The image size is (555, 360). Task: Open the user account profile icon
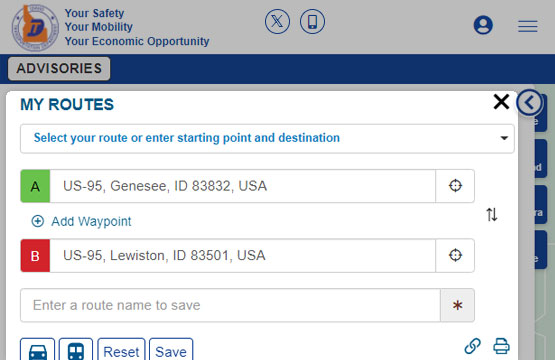pos(483,25)
